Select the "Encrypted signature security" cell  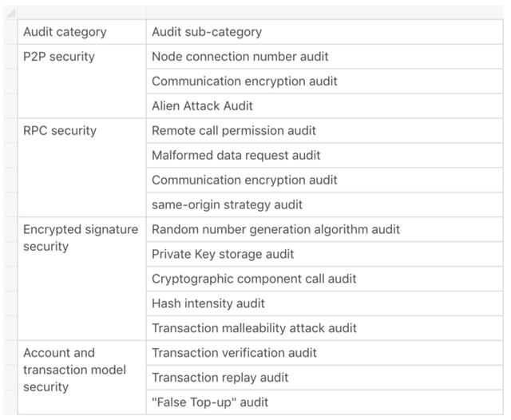(x=81, y=279)
